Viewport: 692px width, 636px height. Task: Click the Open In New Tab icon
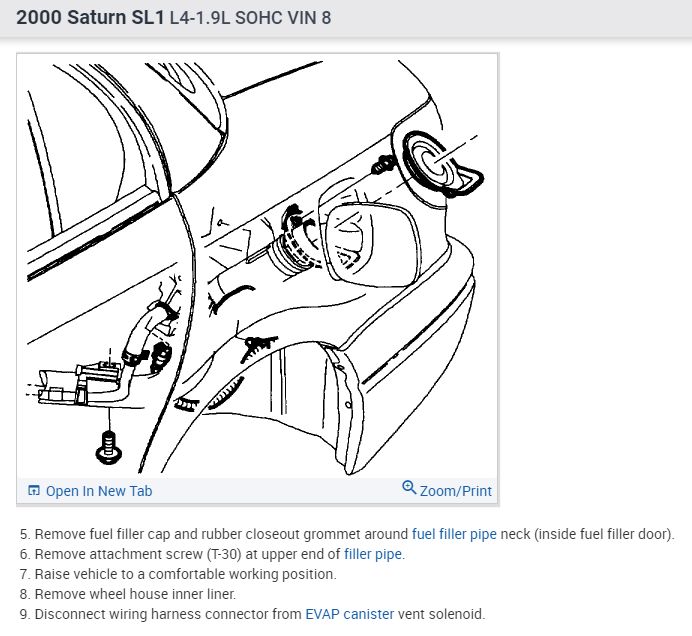pos(34,490)
